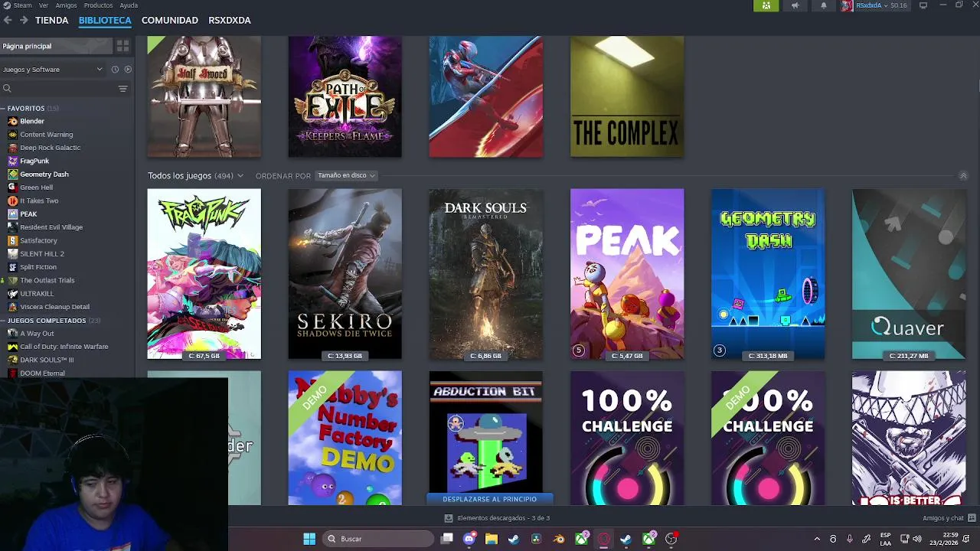Switch to the BIBLIOTECA tab

105,21
